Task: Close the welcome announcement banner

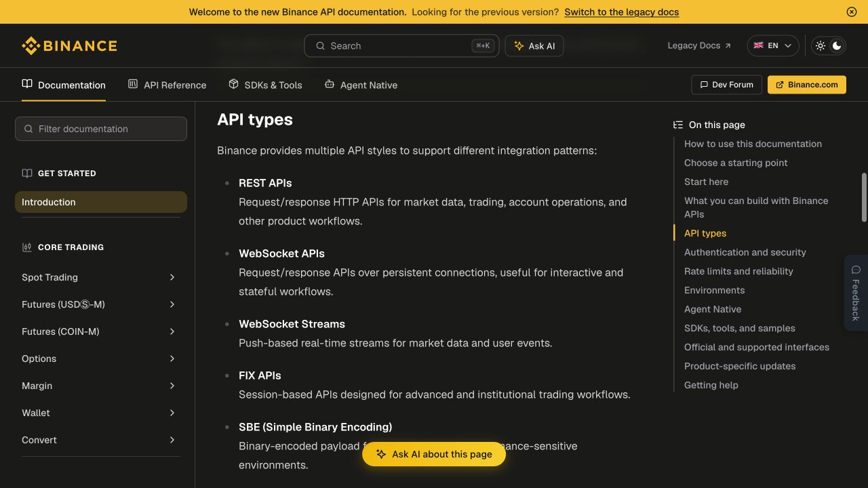Action: point(852,12)
